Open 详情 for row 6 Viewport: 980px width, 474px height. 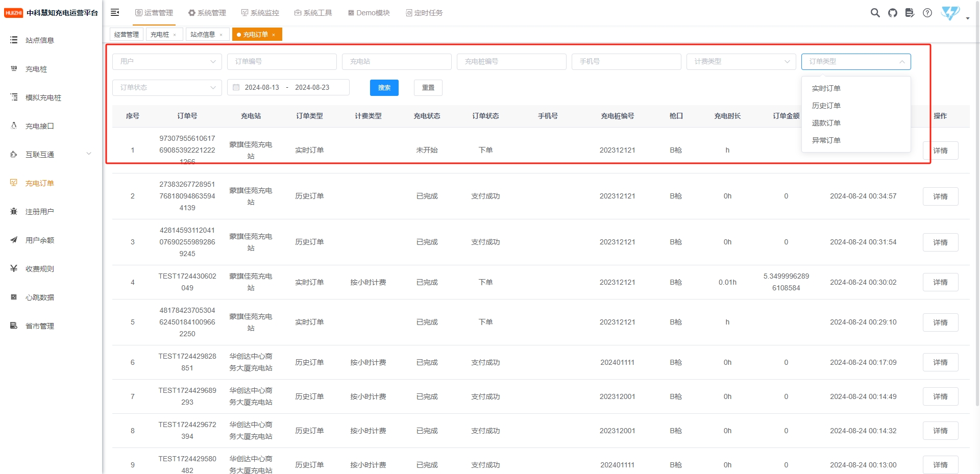point(940,362)
